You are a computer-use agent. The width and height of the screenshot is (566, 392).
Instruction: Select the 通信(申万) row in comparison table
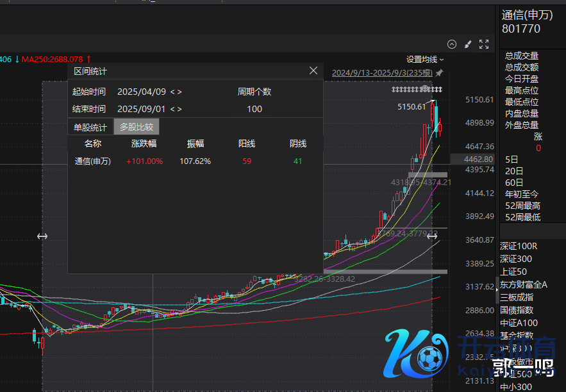93,161
